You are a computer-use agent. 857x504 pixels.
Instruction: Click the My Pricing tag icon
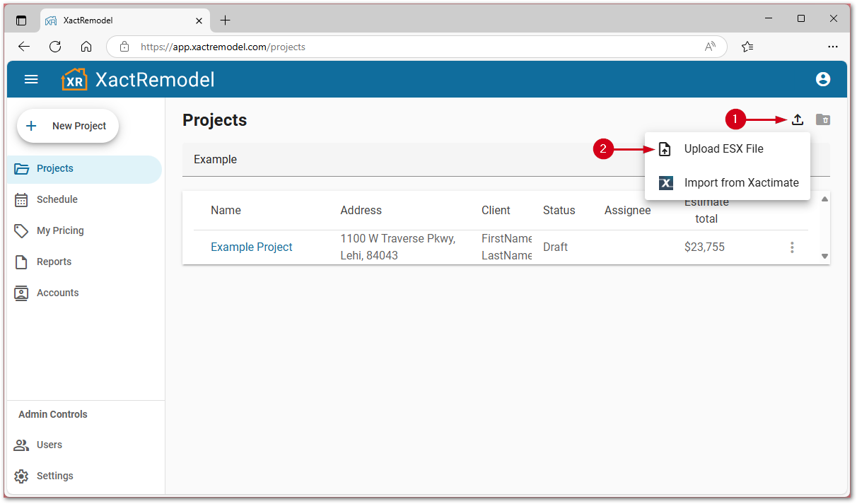click(x=22, y=231)
